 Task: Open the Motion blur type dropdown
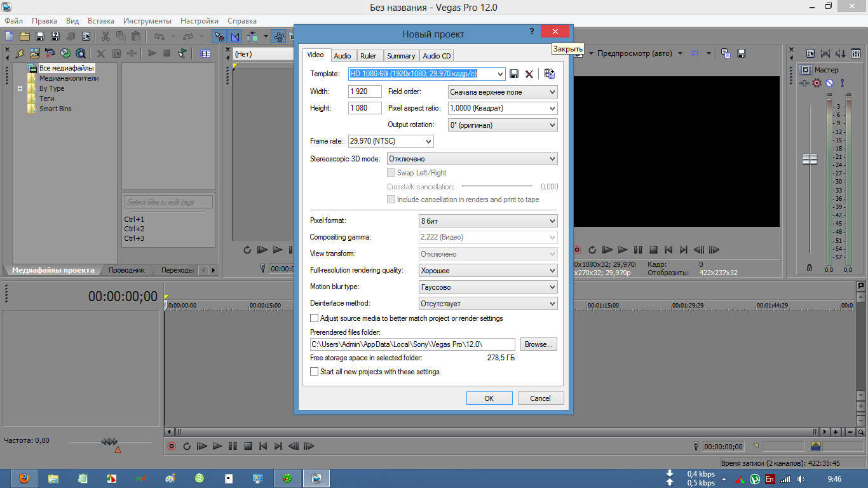pyautogui.click(x=552, y=287)
